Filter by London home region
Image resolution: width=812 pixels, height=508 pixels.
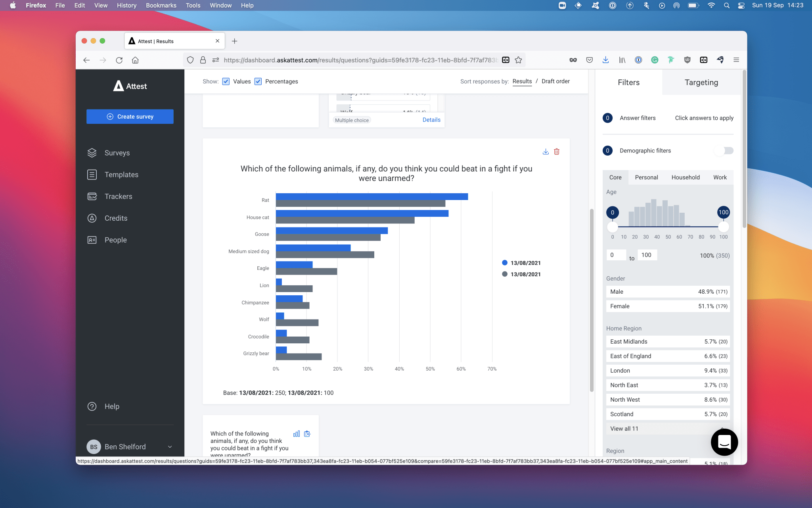pos(668,371)
